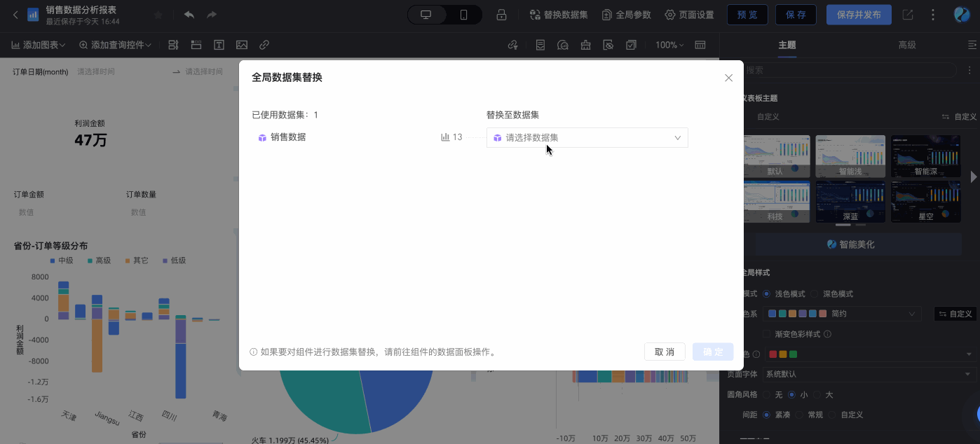Open 页面设置 panel
The width and height of the screenshot is (980, 444).
click(x=689, y=15)
